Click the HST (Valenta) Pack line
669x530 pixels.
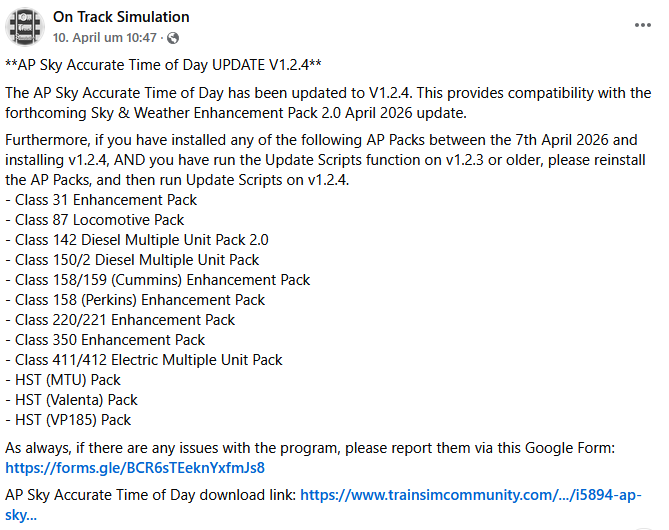click(x=72, y=400)
